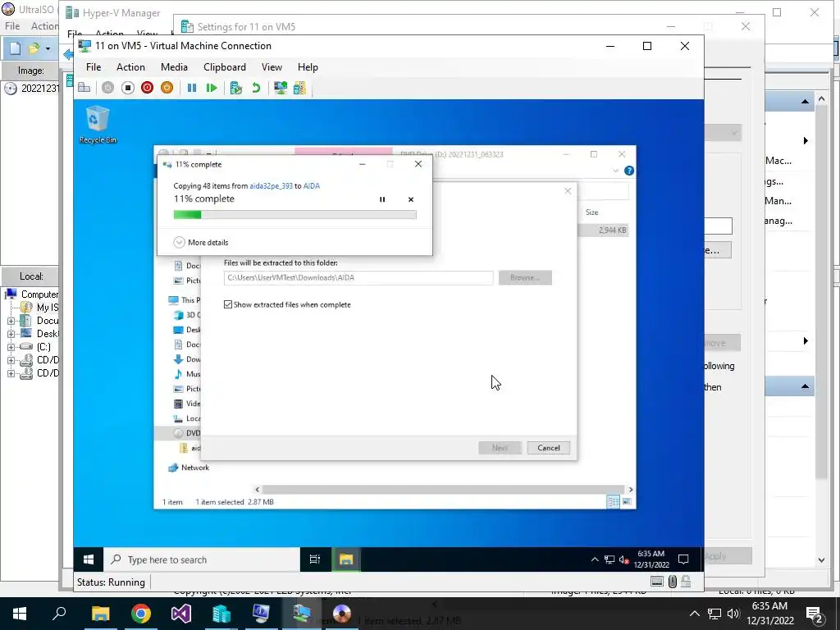Click the aida32pe_393 source link
840x630 pixels.
click(x=271, y=186)
